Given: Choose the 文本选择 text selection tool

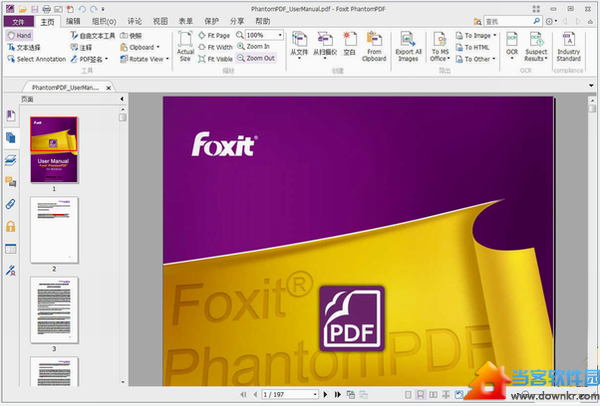Looking at the screenshot, I should tap(24, 47).
